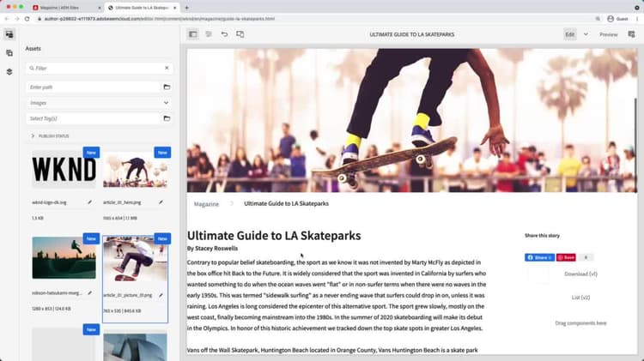Click the page title in the toolbar
The image size is (644, 361).
[x=412, y=34]
